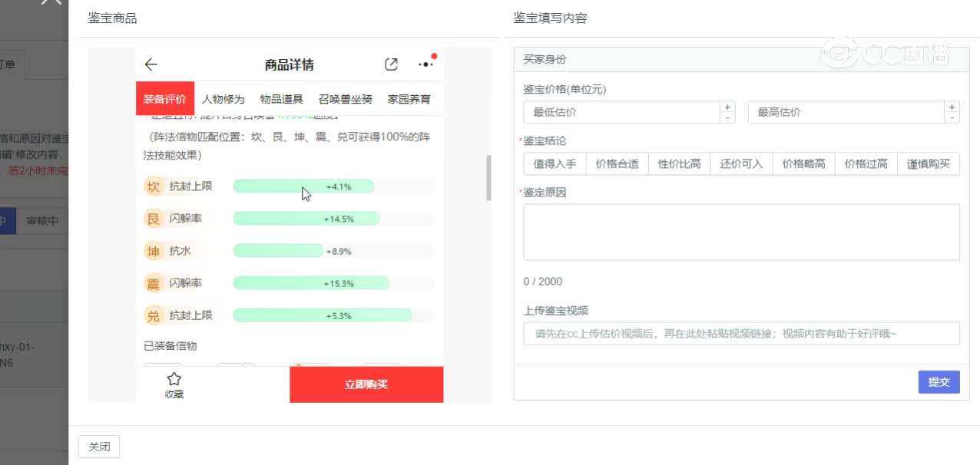Open the 召唤兽坐骑 tab
The height and width of the screenshot is (465, 980).
345,99
